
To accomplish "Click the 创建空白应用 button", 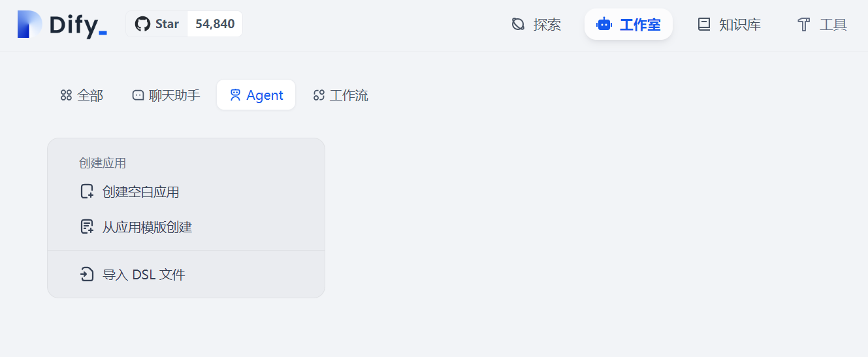I will click(x=140, y=192).
